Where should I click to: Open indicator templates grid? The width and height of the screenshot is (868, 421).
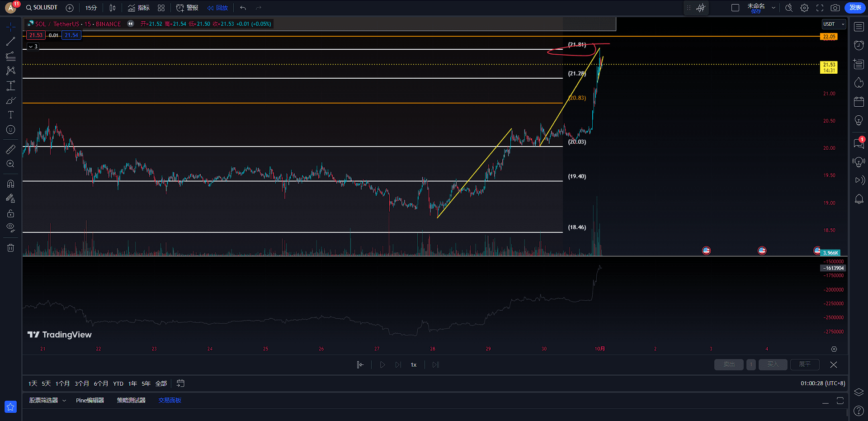coord(161,8)
